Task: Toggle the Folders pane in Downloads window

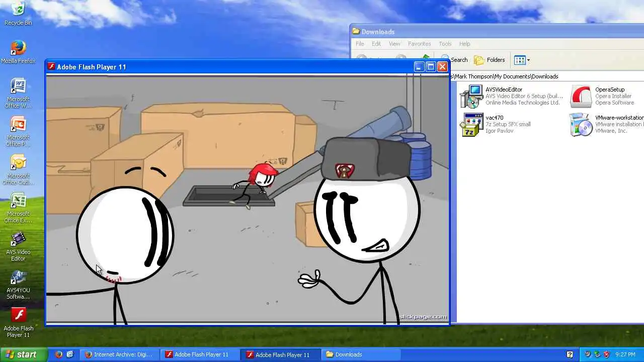Action: click(x=490, y=60)
